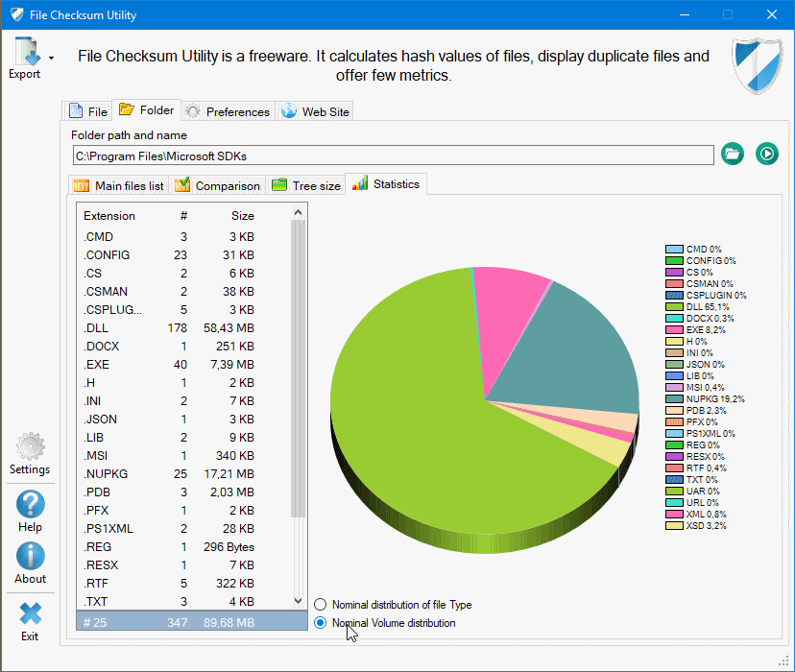795x672 pixels.
Task: Click the folder path input field
Action: pyautogui.click(x=394, y=156)
